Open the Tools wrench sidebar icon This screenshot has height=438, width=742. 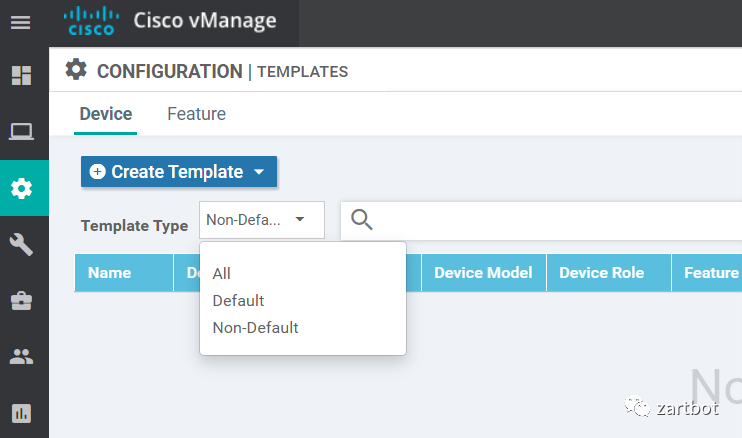point(21,243)
